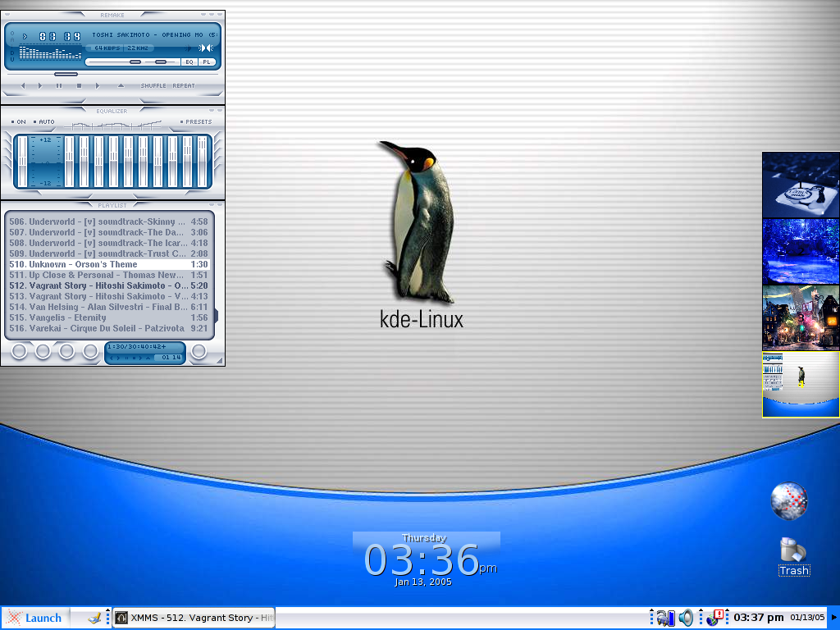Click the round list button at playlist right
840x630 pixels.
click(199, 351)
